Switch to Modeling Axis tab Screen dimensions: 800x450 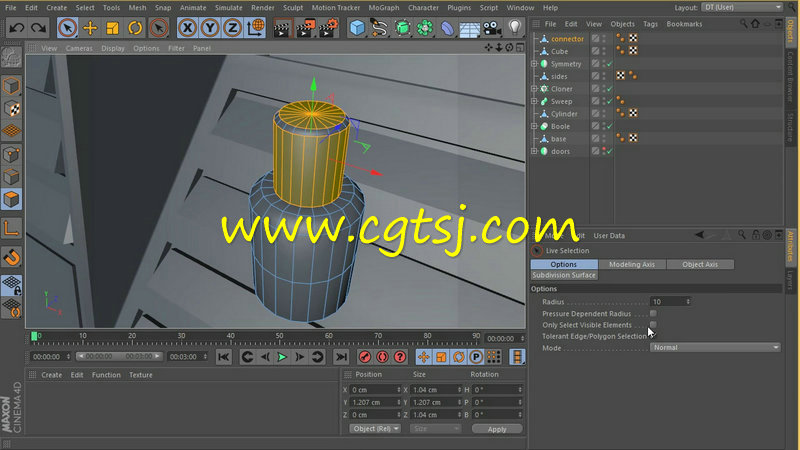[x=632, y=264]
